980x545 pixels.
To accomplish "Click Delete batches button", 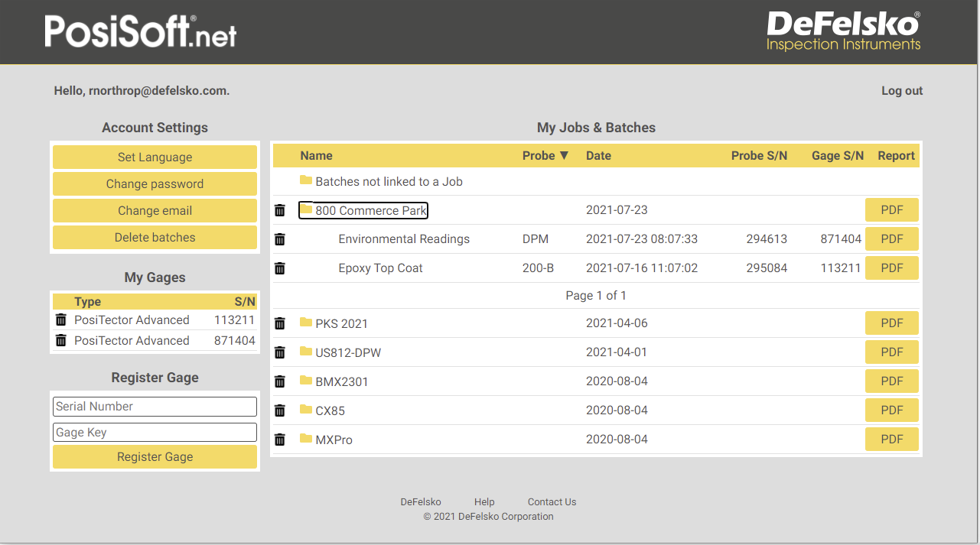I will tap(155, 237).
